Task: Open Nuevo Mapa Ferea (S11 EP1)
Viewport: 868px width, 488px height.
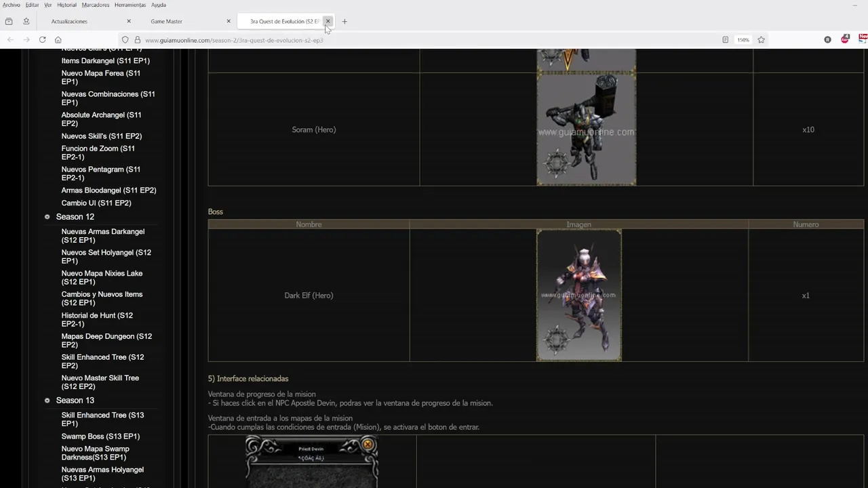Action: [101, 77]
